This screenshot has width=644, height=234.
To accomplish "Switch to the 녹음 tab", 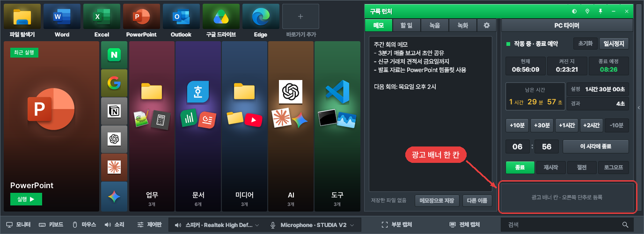I will click(x=435, y=25).
